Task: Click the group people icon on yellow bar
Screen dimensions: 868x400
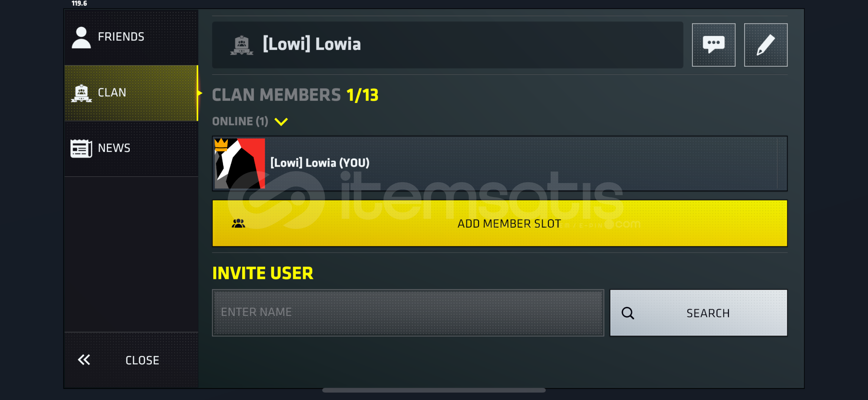Action: pos(238,223)
